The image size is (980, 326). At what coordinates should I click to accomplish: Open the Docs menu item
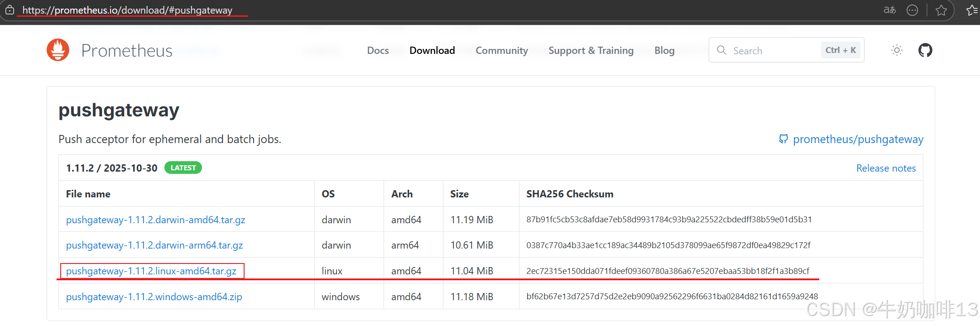(378, 50)
